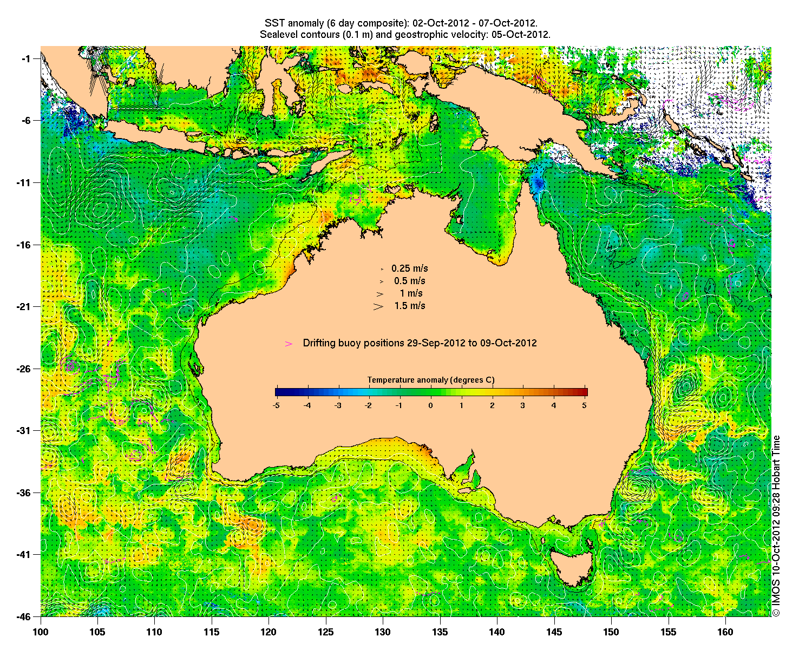Image resolution: width=812 pixels, height=663 pixels.
Task: Click the Temperature anomaly colorbar title
Action: coord(431,380)
